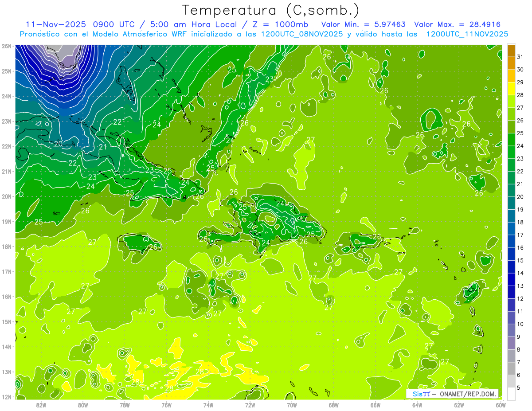
Task: Click "5:00 am Hora Local" text
Action: 193,24
